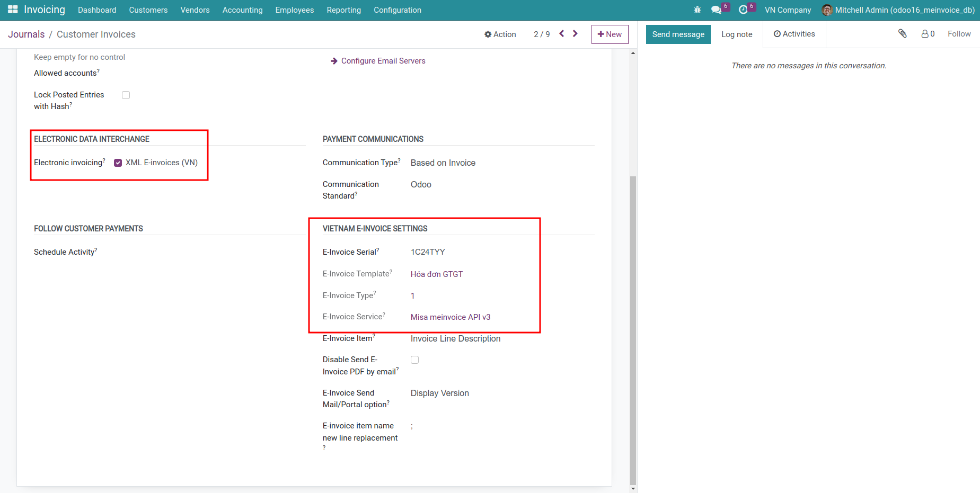
Task: View followers via the person icon
Action: click(x=924, y=33)
